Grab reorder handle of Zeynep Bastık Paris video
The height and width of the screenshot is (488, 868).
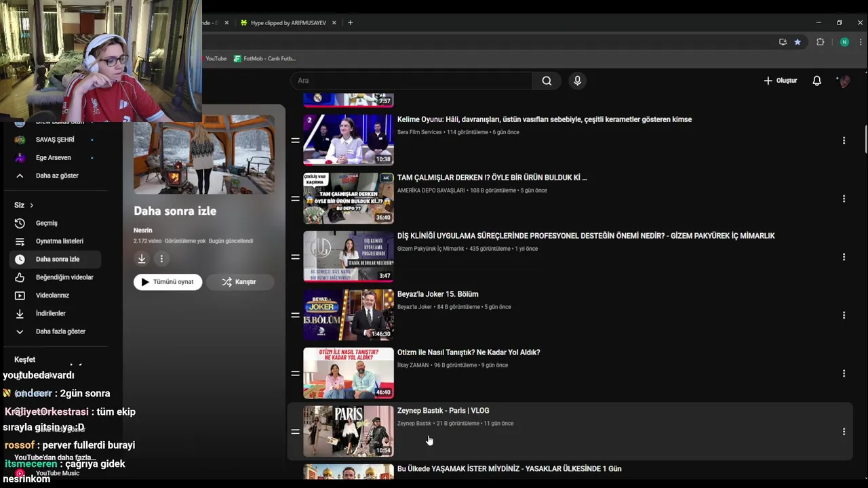click(295, 432)
